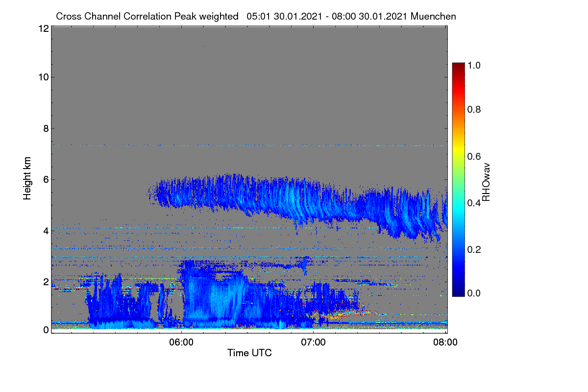Click the 07:00 time axis label
This screenshot has height=392, width=588.
pos(314,343)
